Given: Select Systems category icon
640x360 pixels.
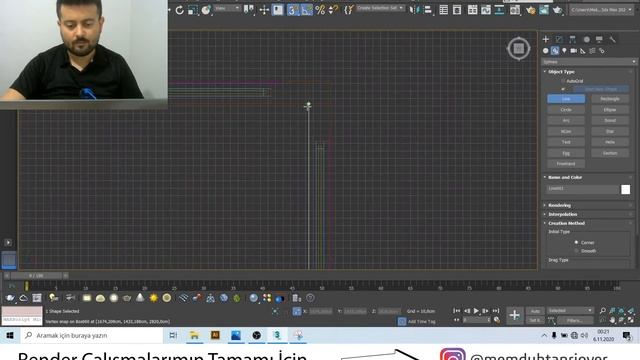Looking at the screenshot, I should (602, 51).
